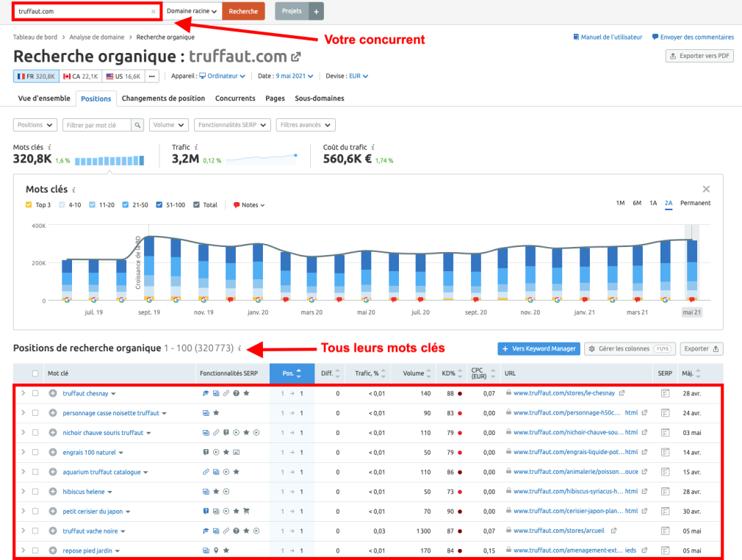This screenshot has height=560, width=742.
Task: Switch to the Pages tab
Action: click(x=275, y=98)
